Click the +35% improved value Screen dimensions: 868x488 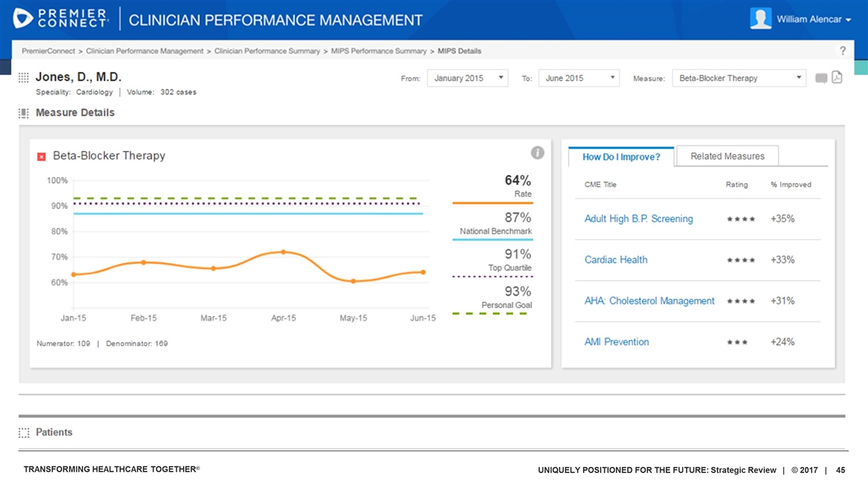[x=783, y=219]
